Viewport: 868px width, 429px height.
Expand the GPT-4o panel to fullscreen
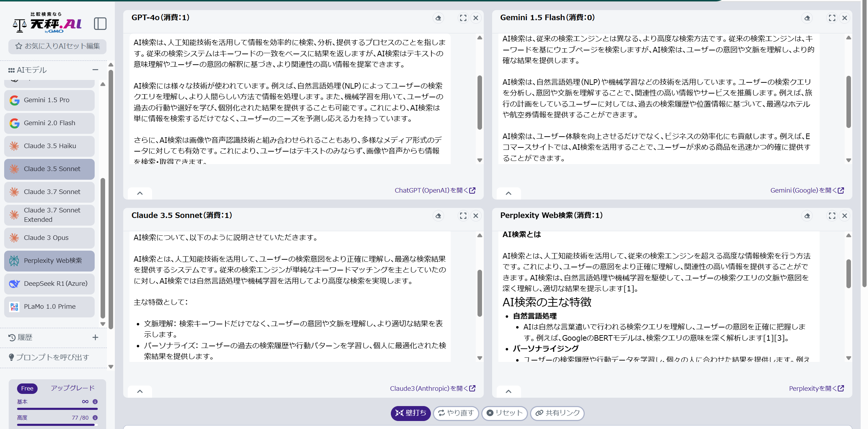(x=463, y=18)
